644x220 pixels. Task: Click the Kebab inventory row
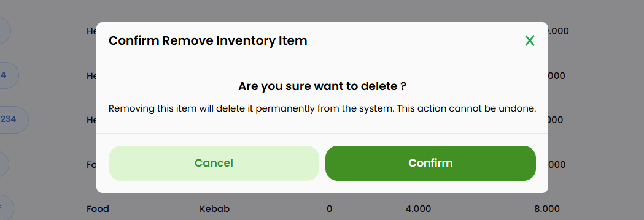tap(214, 209)
